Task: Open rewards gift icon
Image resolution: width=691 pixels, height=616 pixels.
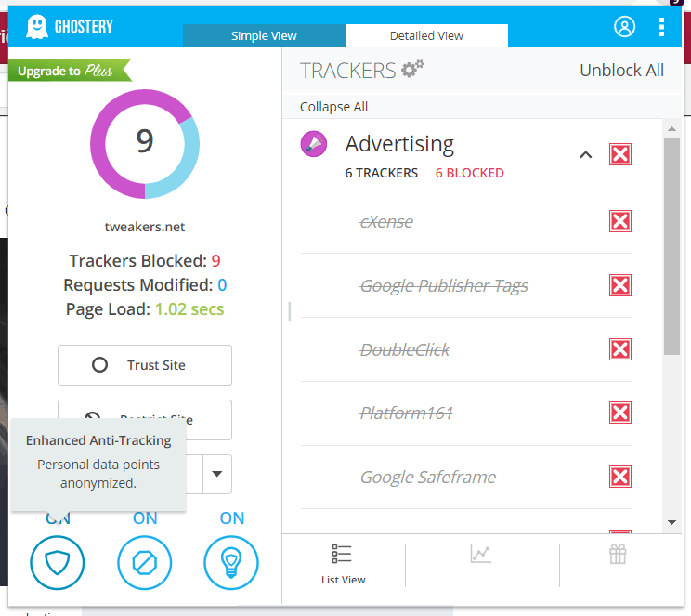Action: (x=618, y=554)
